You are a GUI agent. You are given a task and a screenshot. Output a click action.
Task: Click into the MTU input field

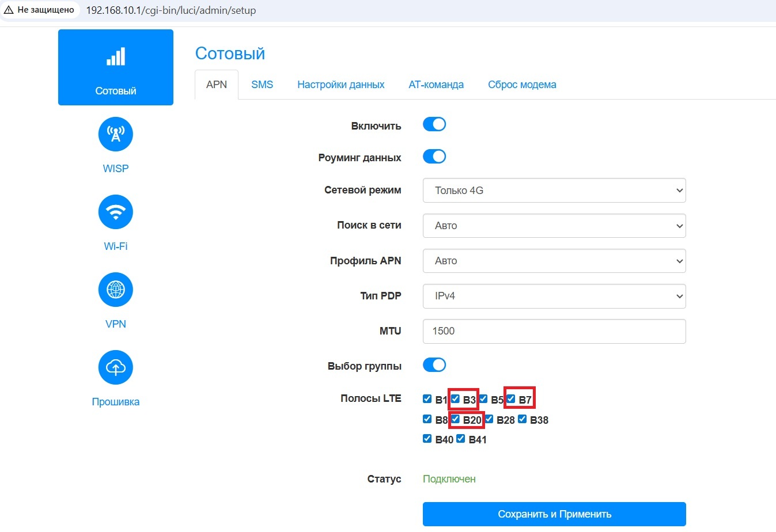click(x=554, y=331)
